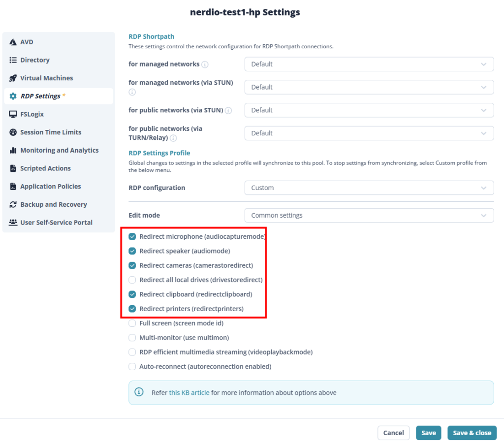Expand the Edit mode Common settings dropdown

(x=369, y=216)
